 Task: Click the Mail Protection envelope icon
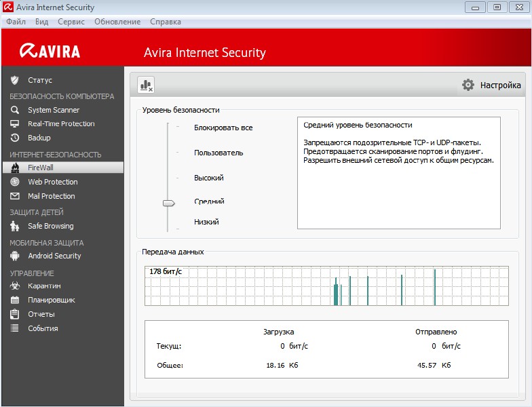(x=15, y=196)
